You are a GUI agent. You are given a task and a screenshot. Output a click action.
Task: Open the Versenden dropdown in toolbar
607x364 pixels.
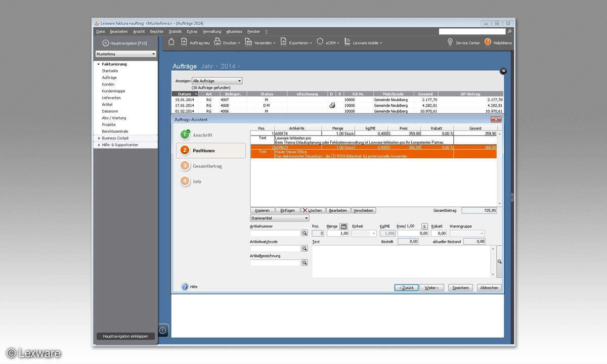[261, 42]
